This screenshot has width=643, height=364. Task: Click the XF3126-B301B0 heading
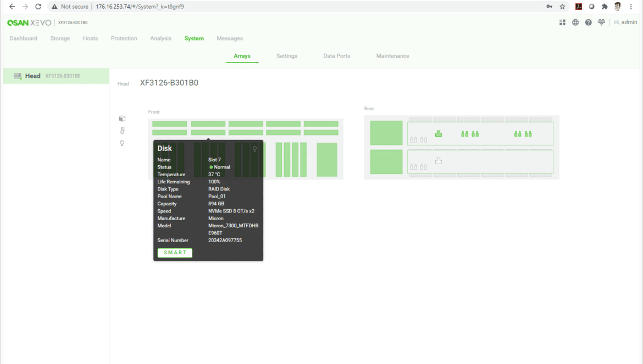169,83
